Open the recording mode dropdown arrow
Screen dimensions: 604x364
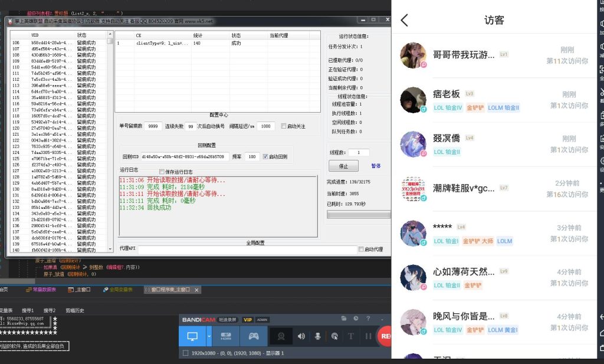coord(208,336)
